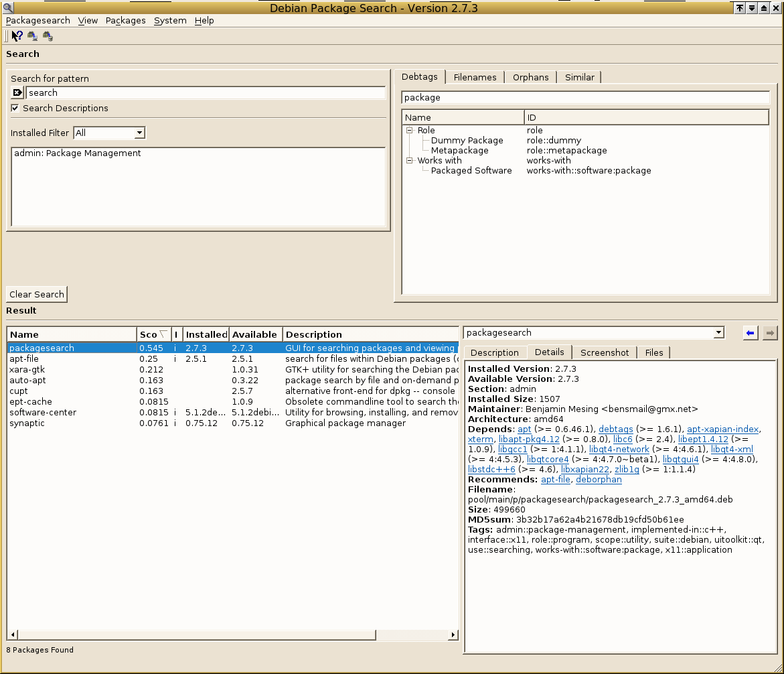Open the deborphan recommended link
The width and height of the screenshot is (784, 674).
click(599, 479)
